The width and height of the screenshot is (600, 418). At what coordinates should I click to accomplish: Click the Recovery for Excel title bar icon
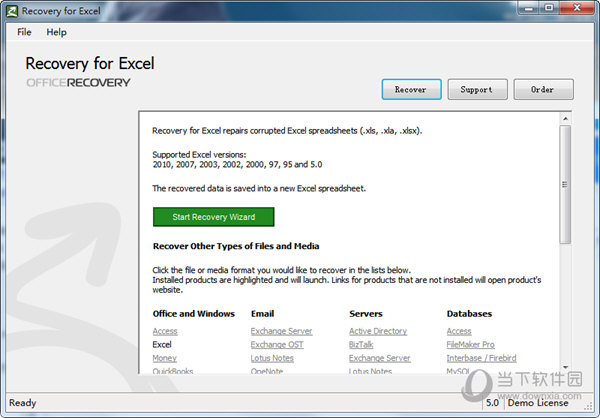(x=12, y=11)
